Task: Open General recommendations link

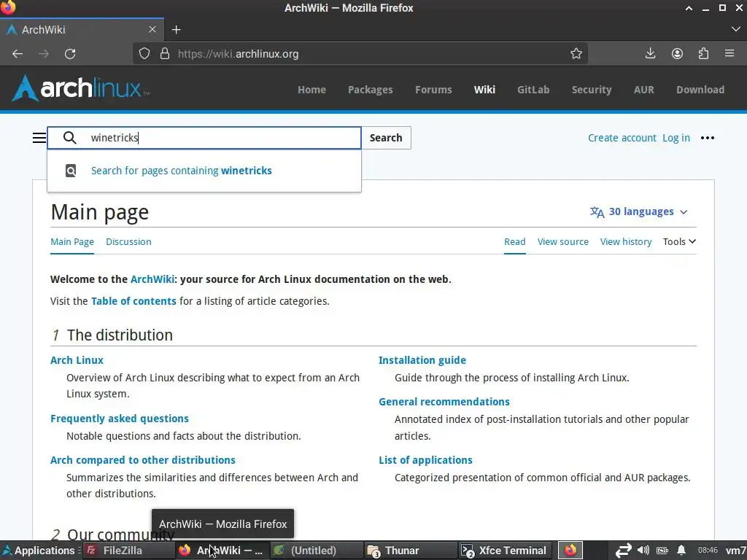Action: tap(444, 402)
